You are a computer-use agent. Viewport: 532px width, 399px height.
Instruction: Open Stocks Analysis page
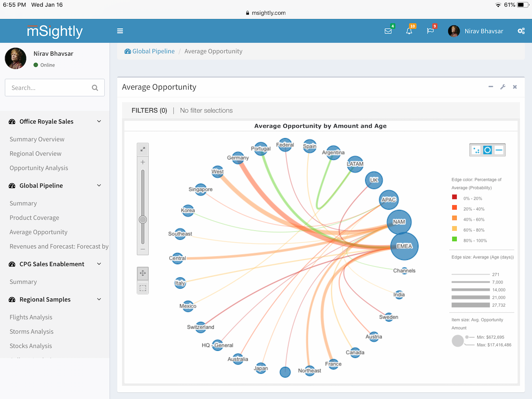[x=31, y=346]
